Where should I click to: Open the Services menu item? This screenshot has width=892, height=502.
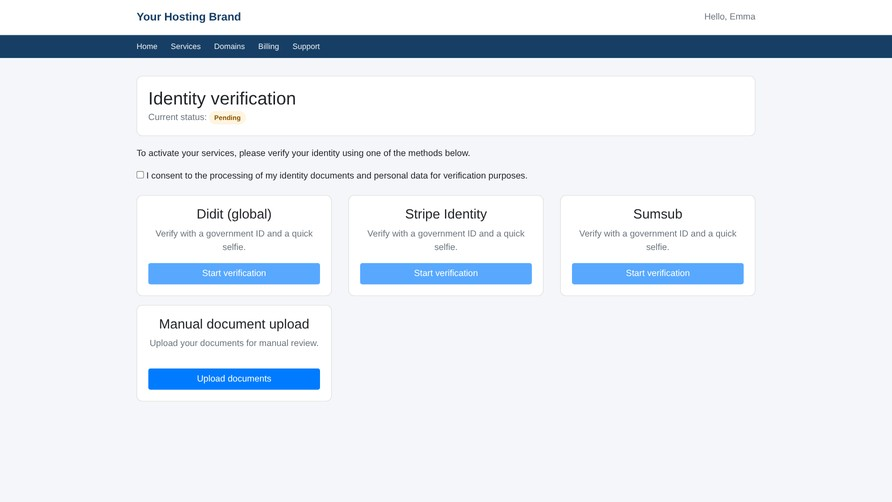click(x=185, y=47)
